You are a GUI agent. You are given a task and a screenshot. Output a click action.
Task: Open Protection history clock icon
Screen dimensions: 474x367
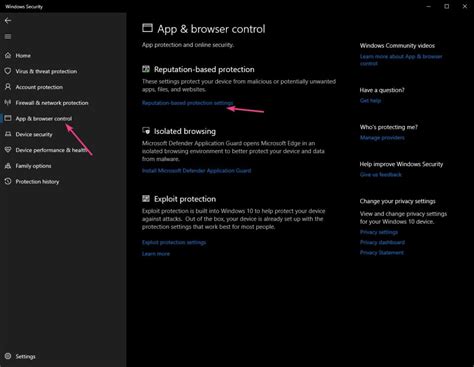click(x=8, y=182)
